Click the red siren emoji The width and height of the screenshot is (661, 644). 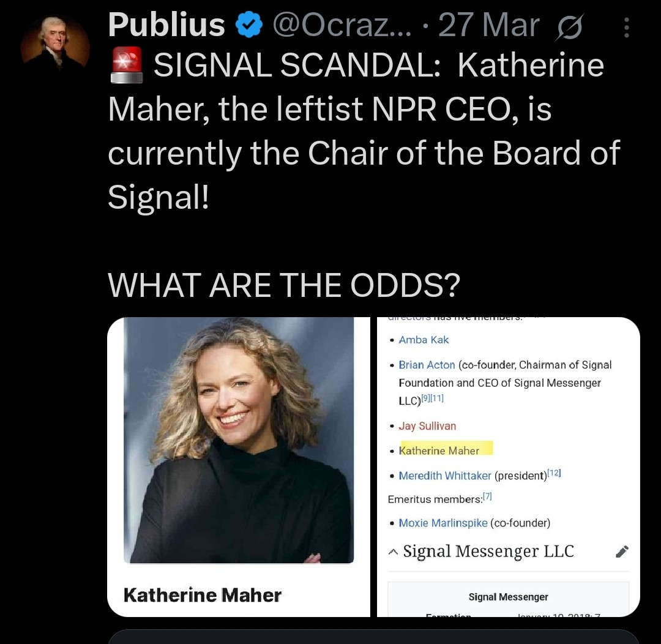click(x=127, y=66)
